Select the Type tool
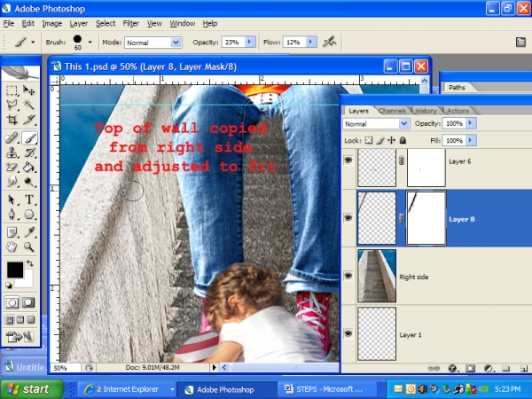The image size is (532, 399). point(29,199)
